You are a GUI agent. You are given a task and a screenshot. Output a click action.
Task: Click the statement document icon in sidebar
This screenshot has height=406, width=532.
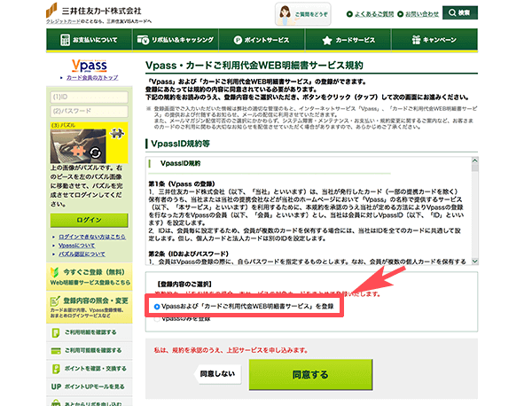56,332
